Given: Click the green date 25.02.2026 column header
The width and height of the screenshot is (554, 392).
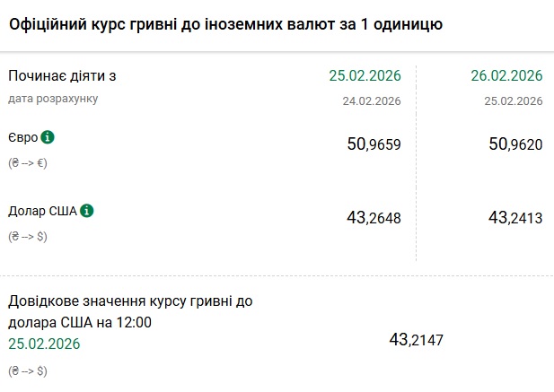Looking at the screenshot, I should (x=365, y=75).
